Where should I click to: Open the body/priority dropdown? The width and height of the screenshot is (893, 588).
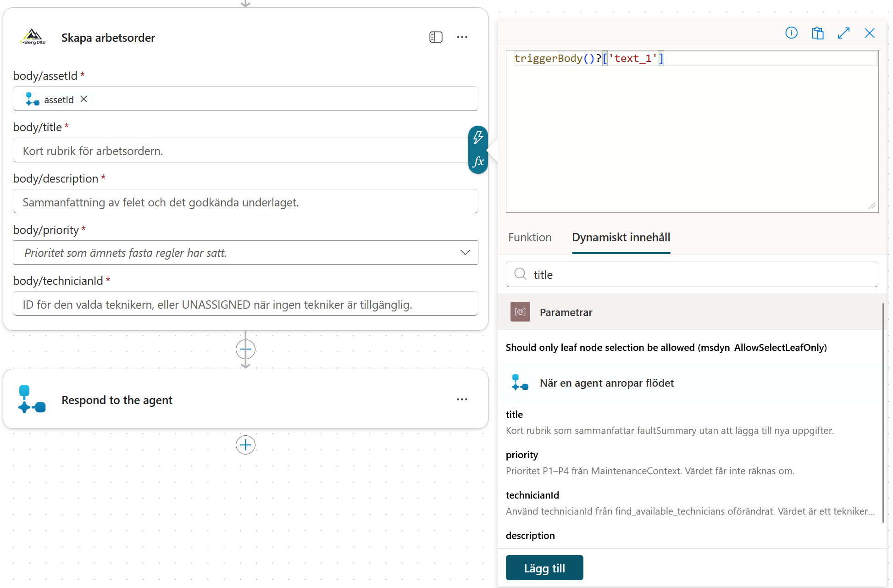[x=245, y=253]
